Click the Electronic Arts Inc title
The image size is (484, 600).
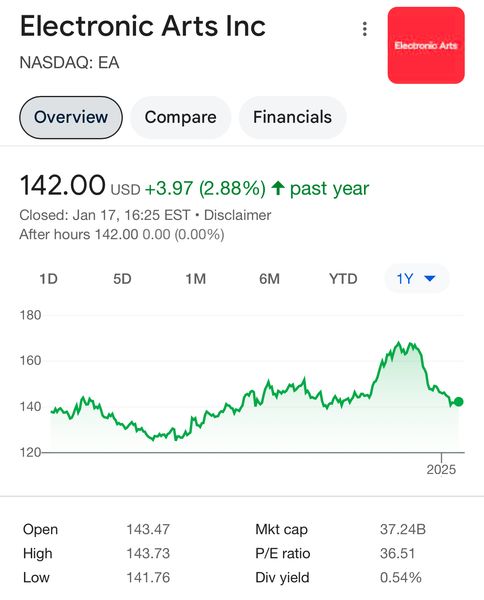tap(143, 26)
